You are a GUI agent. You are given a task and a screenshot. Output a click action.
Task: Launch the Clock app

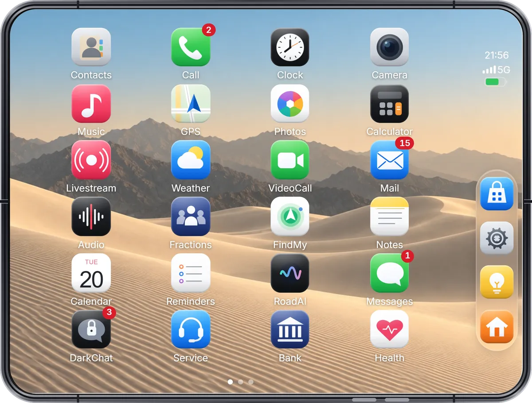290,47
